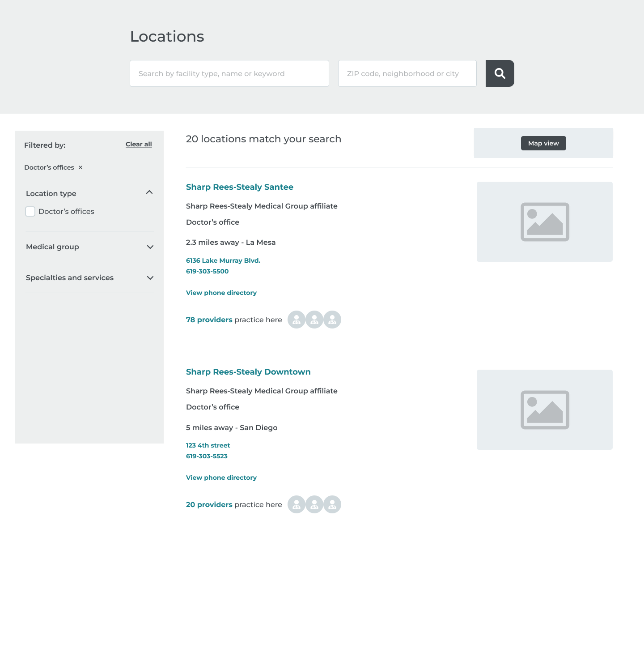Click the Locations page title
This screenshot has width=644, height=657.
point(167,36)
